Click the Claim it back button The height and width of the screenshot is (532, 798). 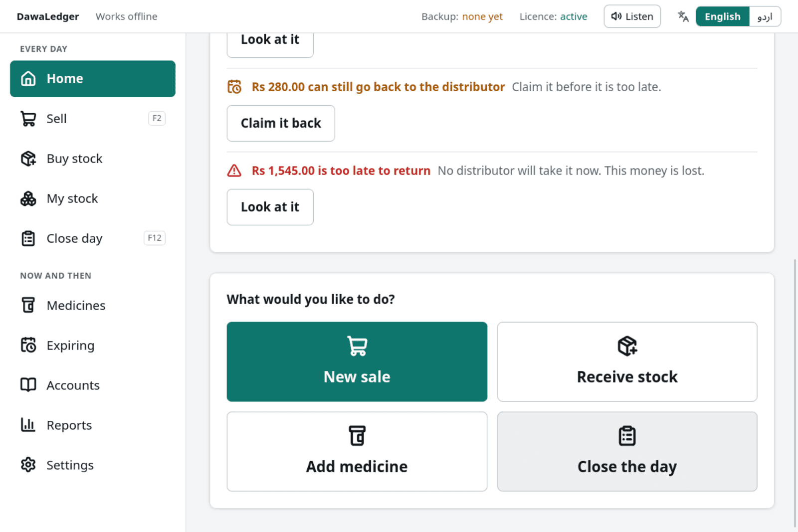coord(281,123)
